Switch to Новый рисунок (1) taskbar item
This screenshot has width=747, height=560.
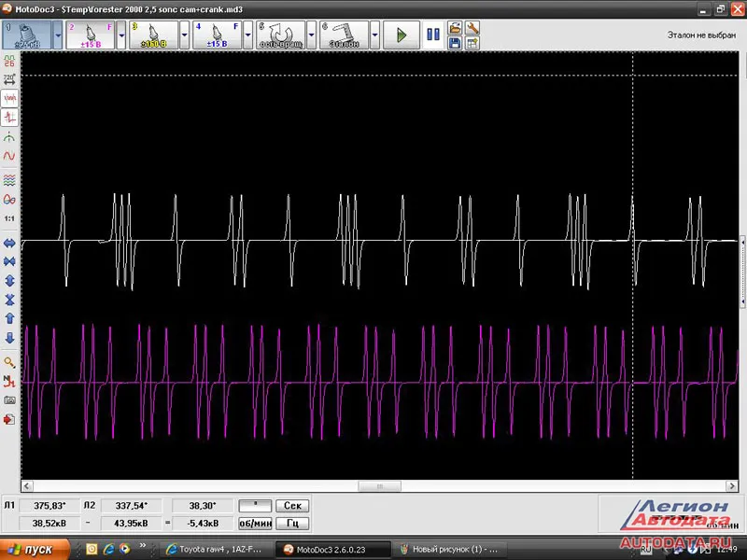coord(450,550)
